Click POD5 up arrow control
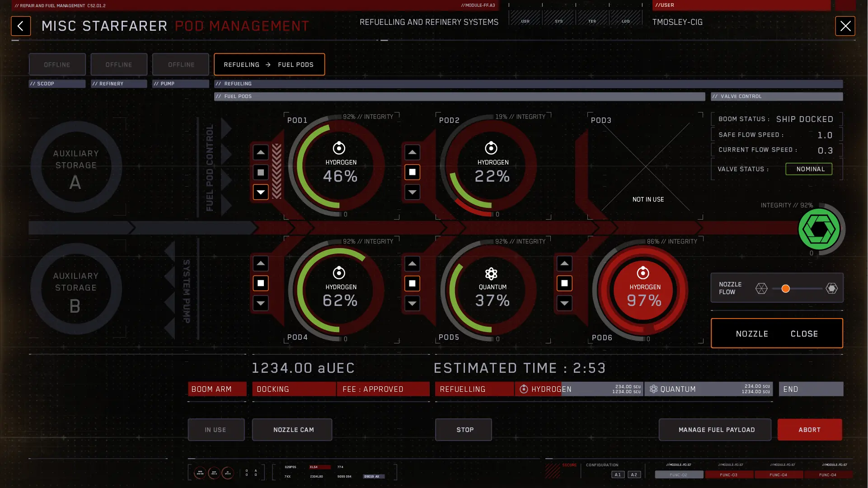The width and height of the screenshot is (868, 488). 412,264
